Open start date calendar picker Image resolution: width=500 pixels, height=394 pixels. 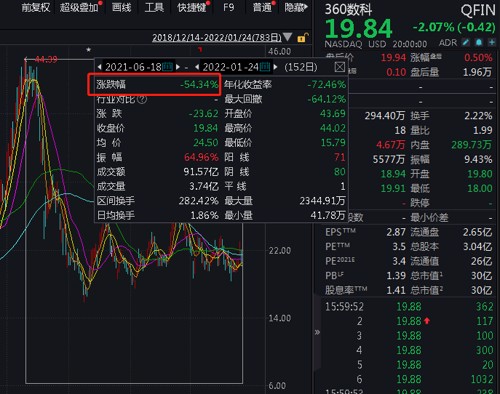[x=167, y=67]
